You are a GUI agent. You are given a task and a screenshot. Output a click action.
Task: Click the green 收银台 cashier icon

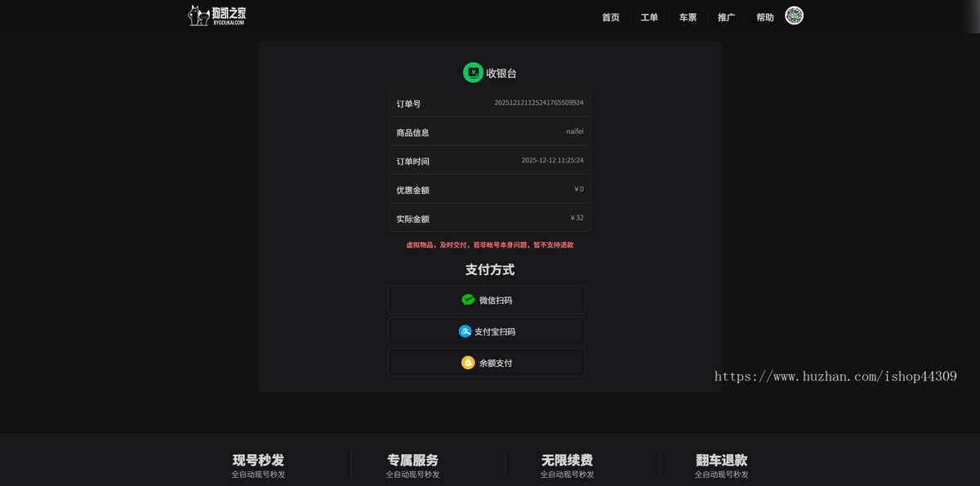(472, 72)
